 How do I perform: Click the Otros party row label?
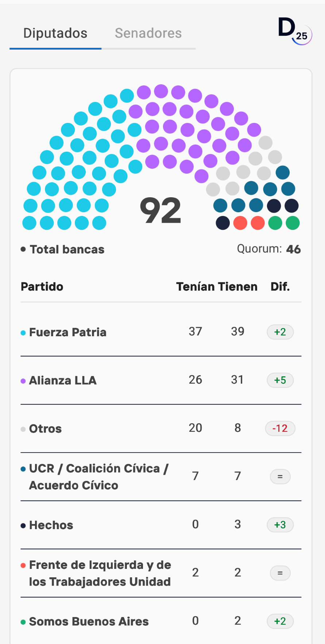[x=45, y=428]
